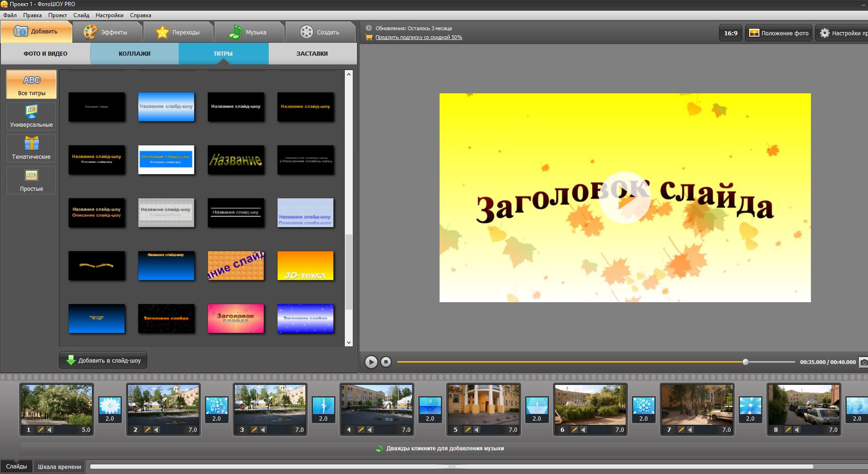The height and width of the screenshot is (474, 868).
Task: Edit slide 1 using the pencil icon
Action: (x=41, y=429)
